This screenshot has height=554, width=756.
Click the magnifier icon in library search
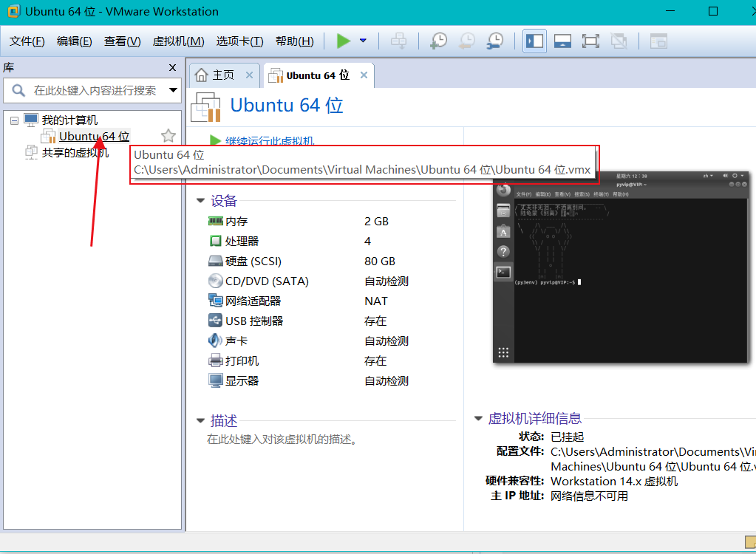16,90
